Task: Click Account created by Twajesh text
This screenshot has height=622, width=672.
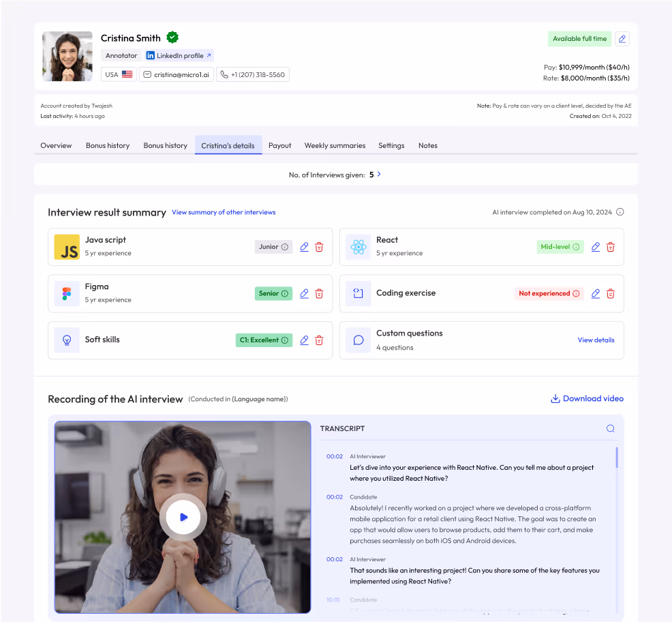Action: click(x=76, y=106)
